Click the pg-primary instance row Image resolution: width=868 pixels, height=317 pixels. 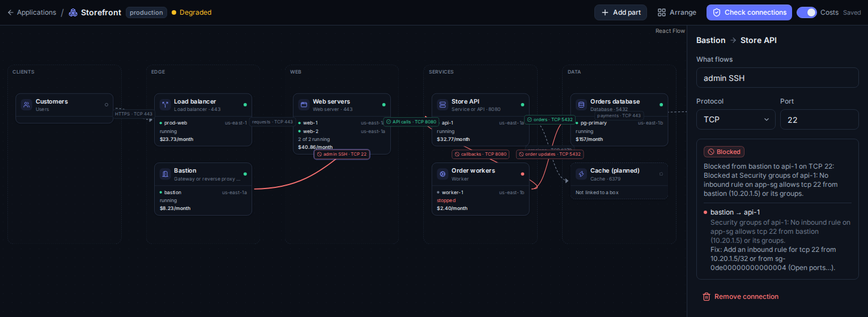coord(619,122)
